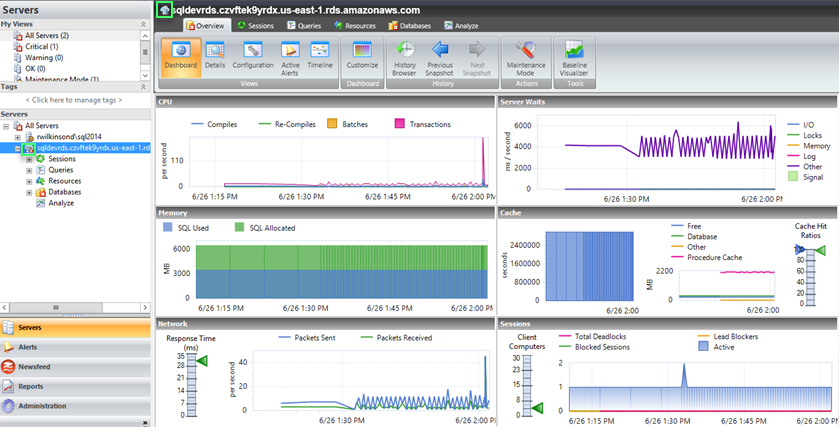The width and height of the screenshot is (839, 427).
Task: Expand the rwilkinsond\sql2014 node
Action: click(18, 137)
